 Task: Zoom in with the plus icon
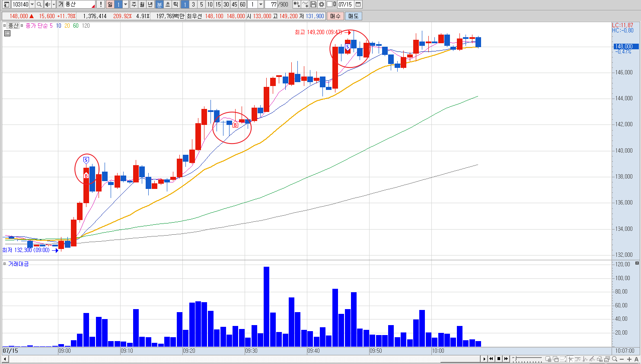[629, 359]
